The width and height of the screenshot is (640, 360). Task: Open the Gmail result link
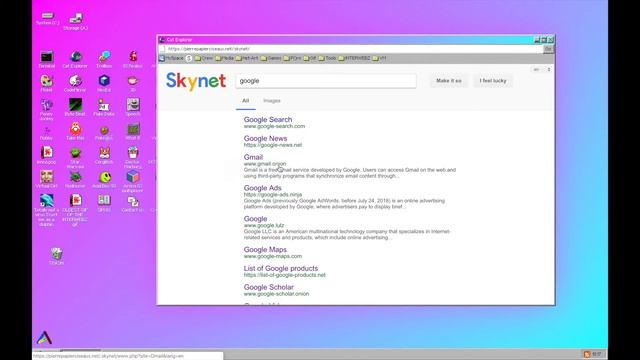pos(253,157)
